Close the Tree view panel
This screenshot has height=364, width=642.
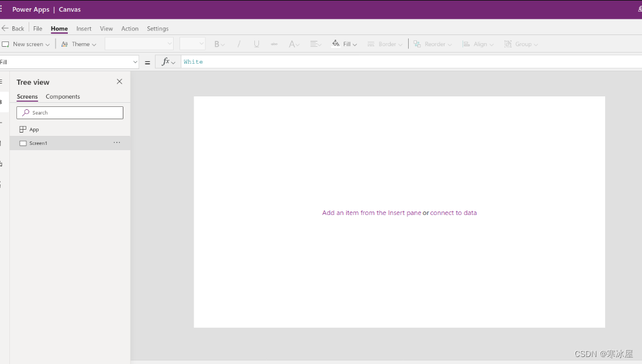coord(119,81)
